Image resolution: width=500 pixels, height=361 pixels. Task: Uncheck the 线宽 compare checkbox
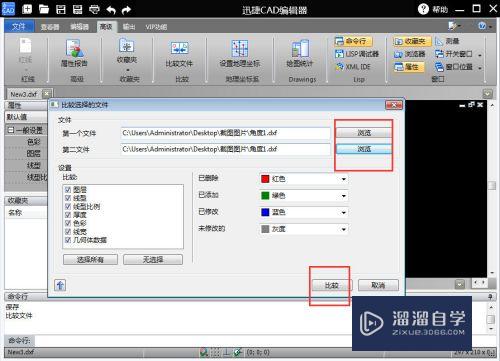point(68,231)
